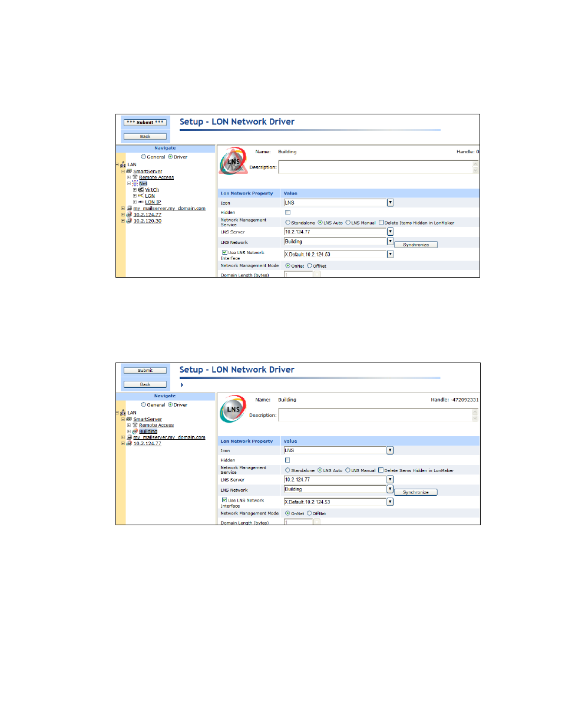The image size is (562, 728).
Task: Click the mail server icon in the bottom tree
Action: [129, 437]
